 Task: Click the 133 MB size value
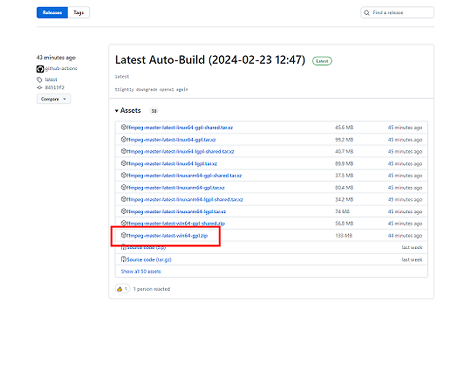344,236
